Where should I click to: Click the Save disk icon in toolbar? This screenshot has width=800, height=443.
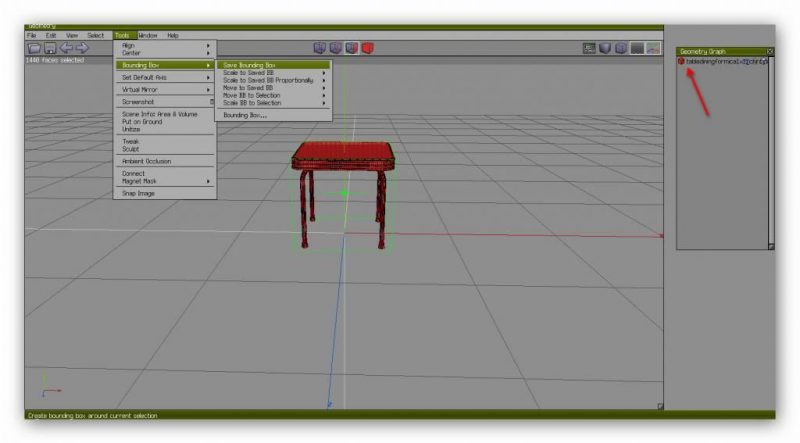click(x=49, y=47)
